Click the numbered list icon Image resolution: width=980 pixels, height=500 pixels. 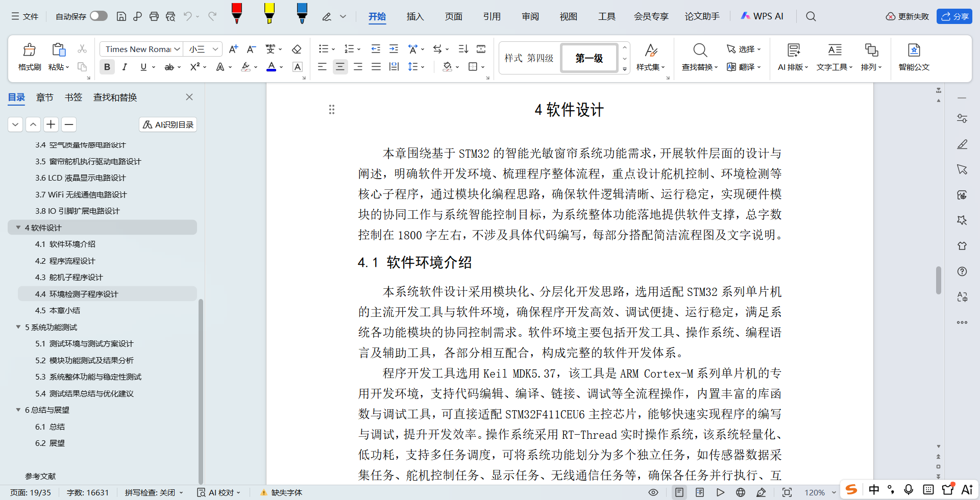pyautogui.click(x=349, y=49)
